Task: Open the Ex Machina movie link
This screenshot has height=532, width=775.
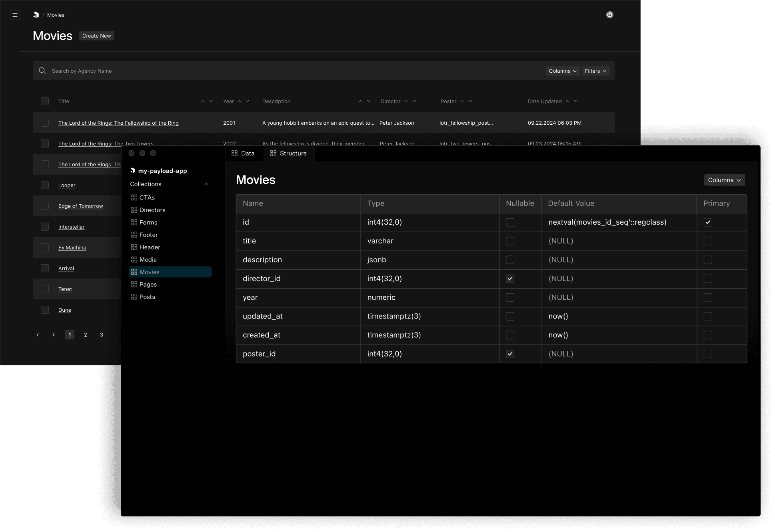Action: (x=72, y=247)
